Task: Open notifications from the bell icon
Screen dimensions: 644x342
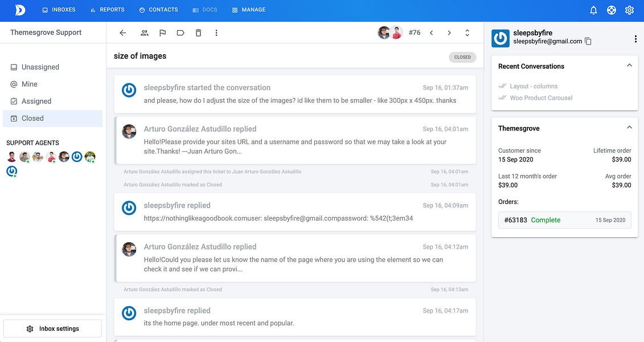Action: point(593,10)
